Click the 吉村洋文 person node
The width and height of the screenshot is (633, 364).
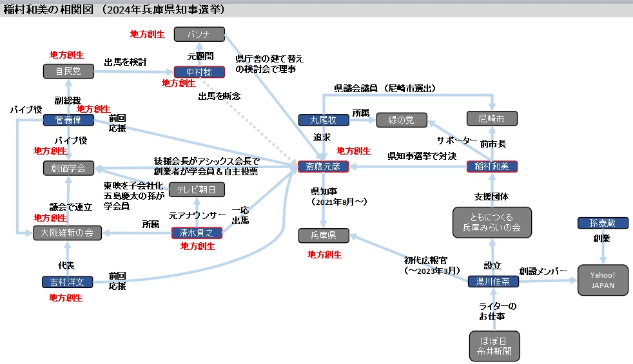click(68, 282)
